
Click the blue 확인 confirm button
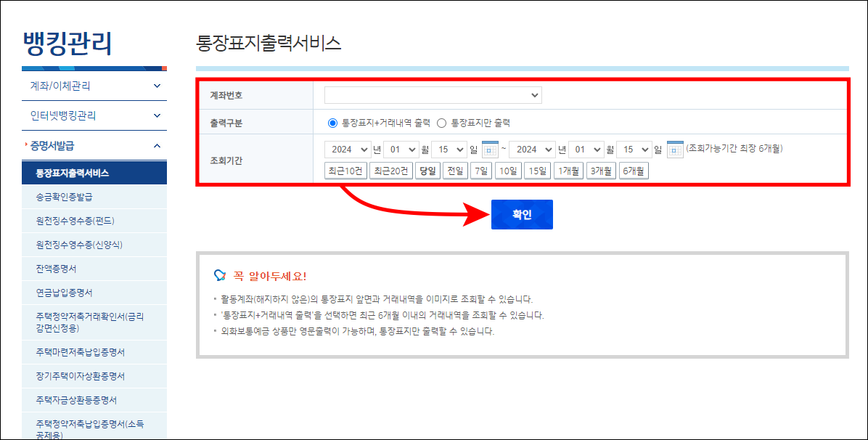pyautogui.click(x=522, y=214)
